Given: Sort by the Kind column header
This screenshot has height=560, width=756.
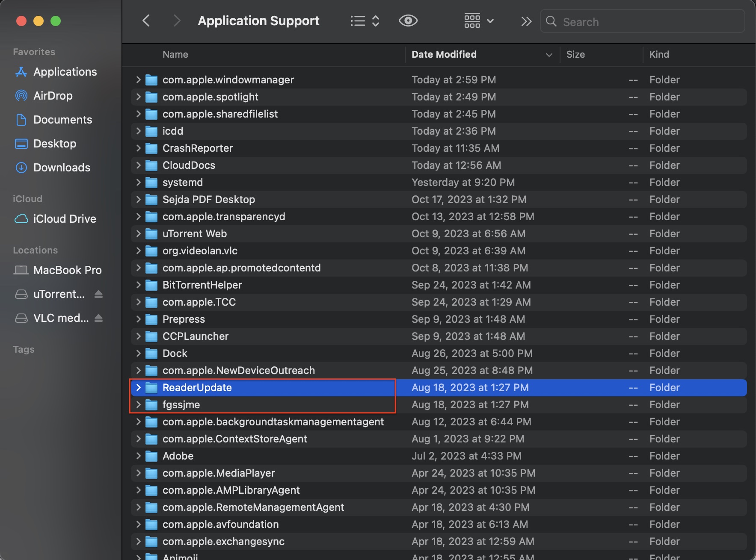Looking at the screenshot, I should (x=659, y=54).
